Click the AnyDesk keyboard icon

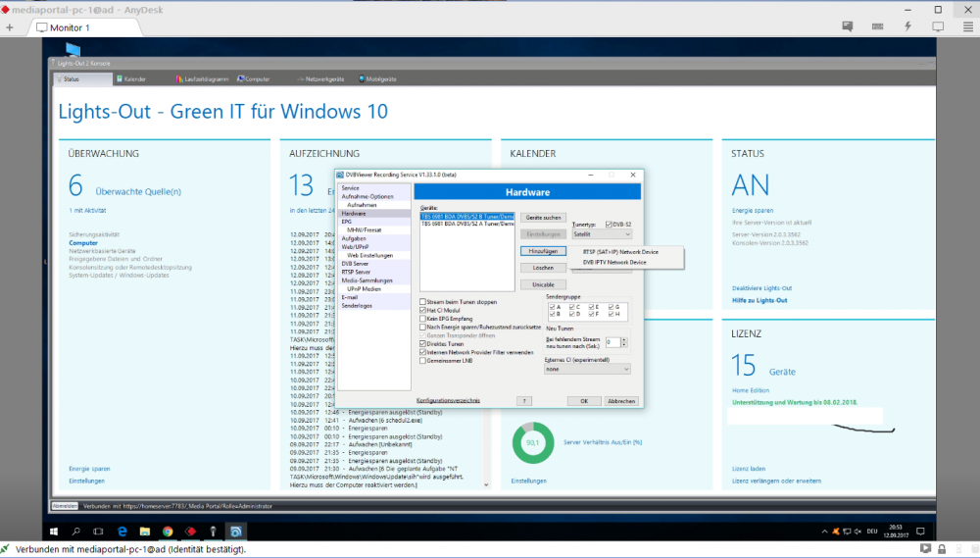(x=877, y=26)
